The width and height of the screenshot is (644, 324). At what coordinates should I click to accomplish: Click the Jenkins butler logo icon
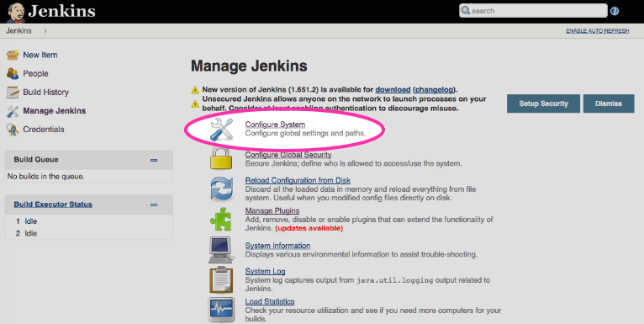tap(16, 13)
